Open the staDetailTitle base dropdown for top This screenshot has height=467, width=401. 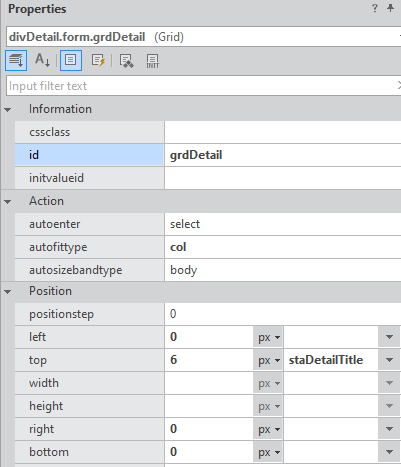389,360
